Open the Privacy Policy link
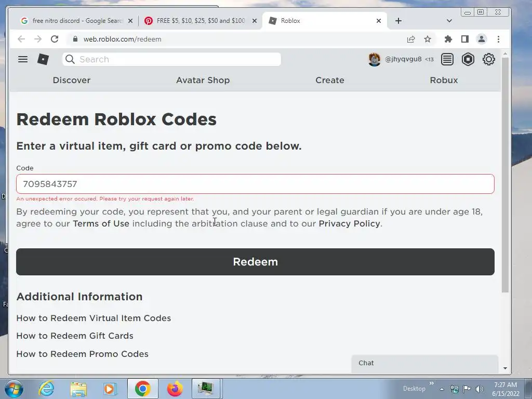Image resolution: width=532 pixels, height=399 pixels. click(349, 223)
